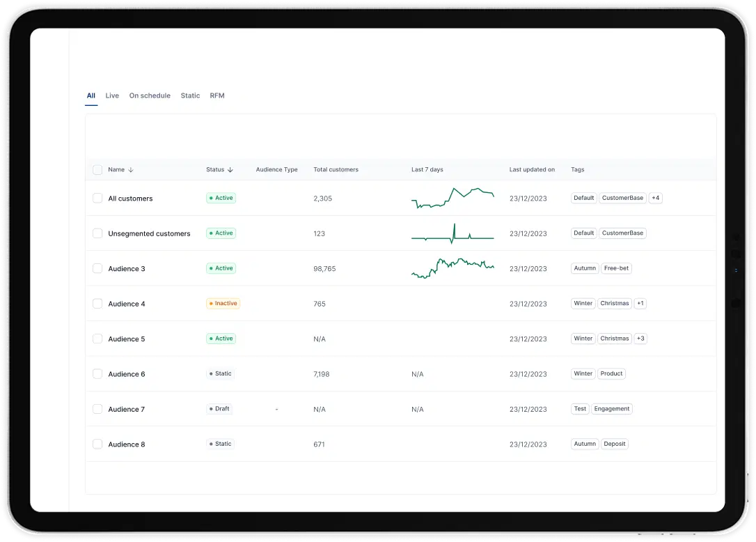This screenshot has width=756, height=542.
Task: Select the Audience 8 row checkbox
Action: (97, 444)
